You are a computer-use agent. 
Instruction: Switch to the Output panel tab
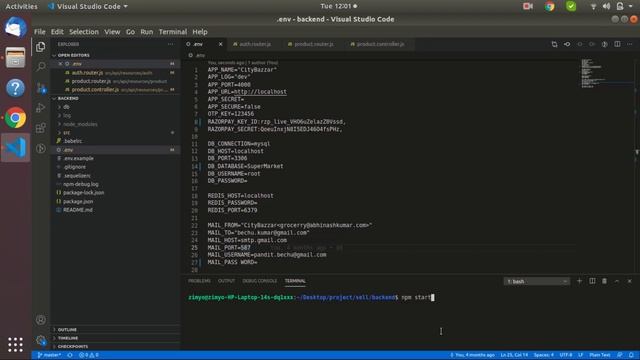(226, 281)
